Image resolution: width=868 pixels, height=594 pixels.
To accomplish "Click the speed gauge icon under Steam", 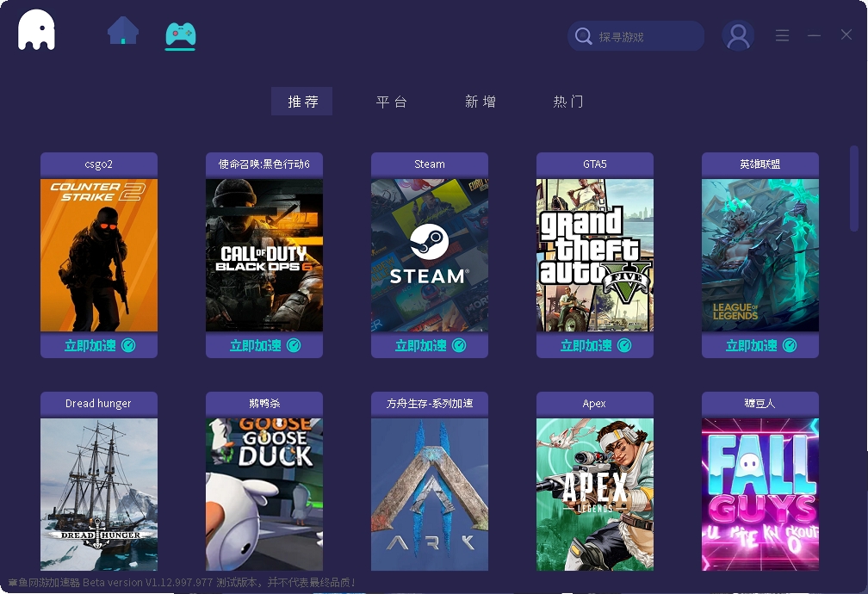I will 459,345.
